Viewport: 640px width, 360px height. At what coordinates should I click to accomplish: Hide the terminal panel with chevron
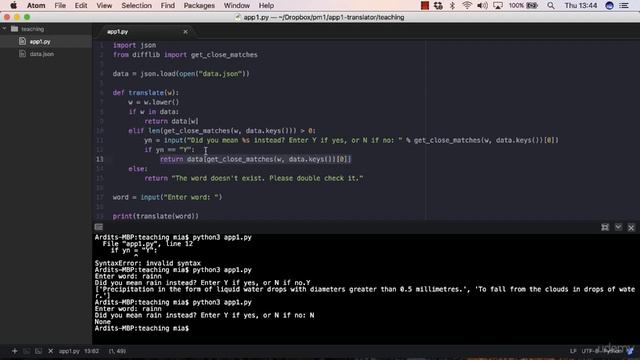coord(618,227)
